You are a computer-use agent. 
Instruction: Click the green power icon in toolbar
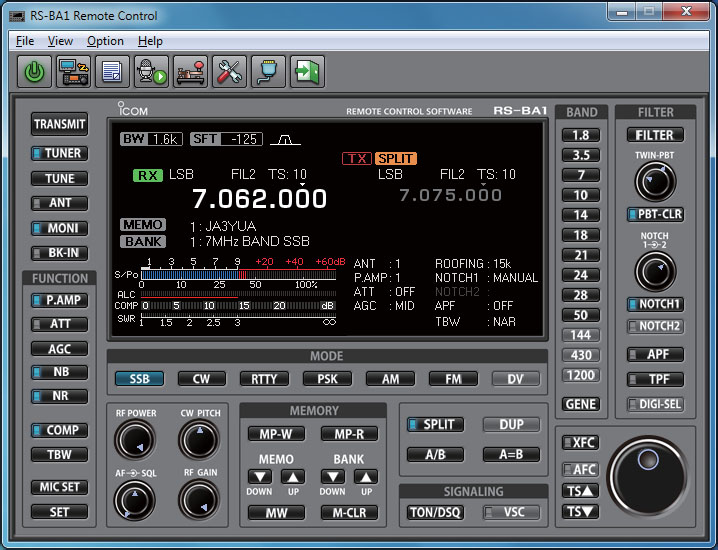coord(36,71)
